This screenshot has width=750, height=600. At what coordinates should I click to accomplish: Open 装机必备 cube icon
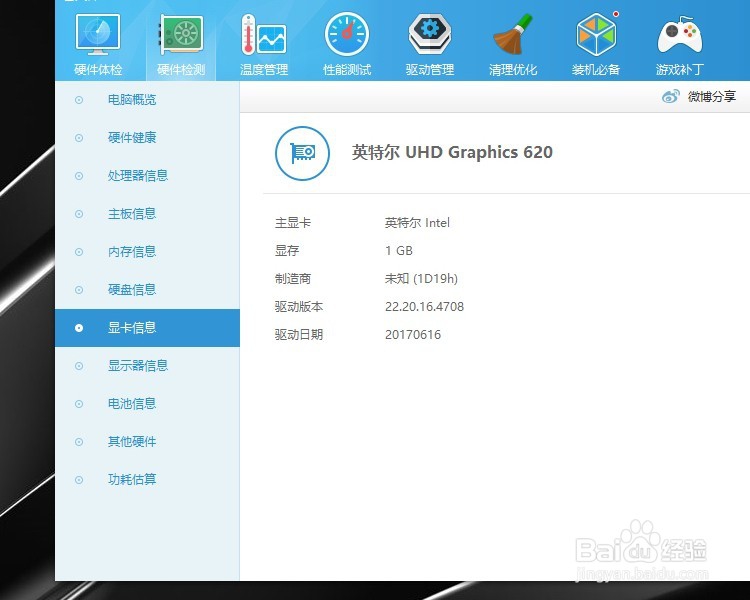[x=596, y=34]
